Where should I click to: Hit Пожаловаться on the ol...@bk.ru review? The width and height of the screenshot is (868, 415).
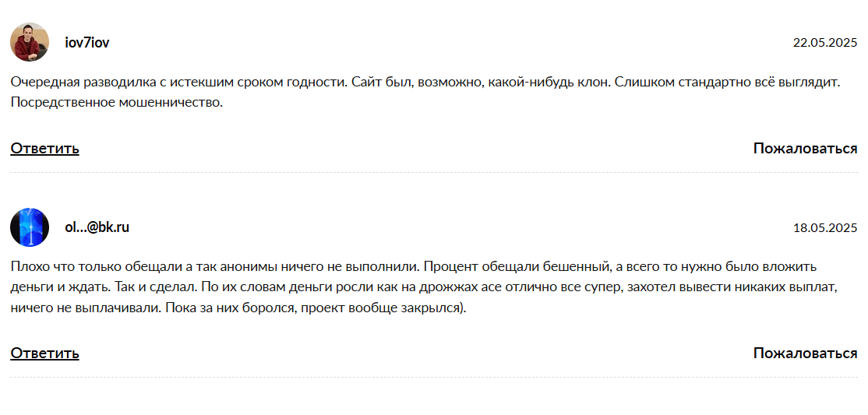pyautogui.click(x=805, y=353)
